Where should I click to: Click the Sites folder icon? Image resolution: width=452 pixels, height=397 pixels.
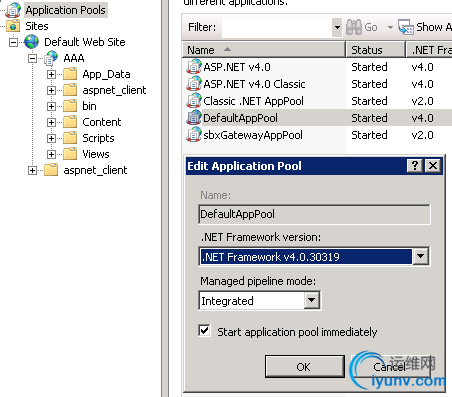pyautogui.click(x=13, y=26)
